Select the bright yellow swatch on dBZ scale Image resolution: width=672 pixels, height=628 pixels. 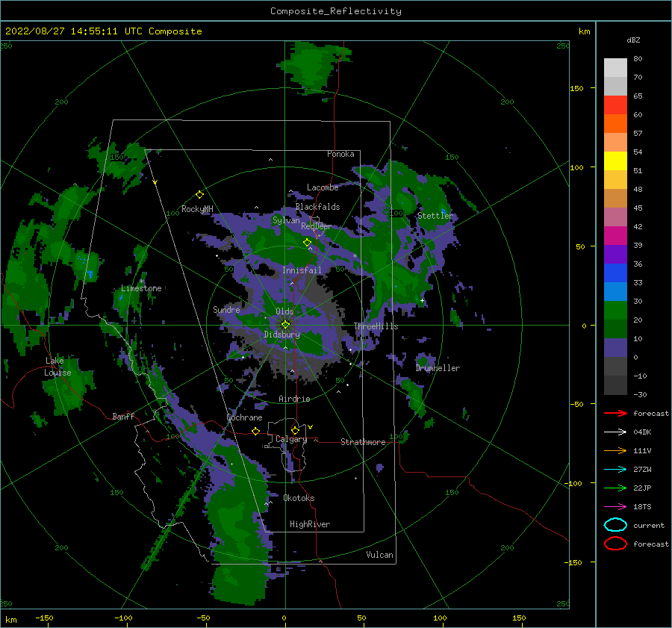click(615, 161)
